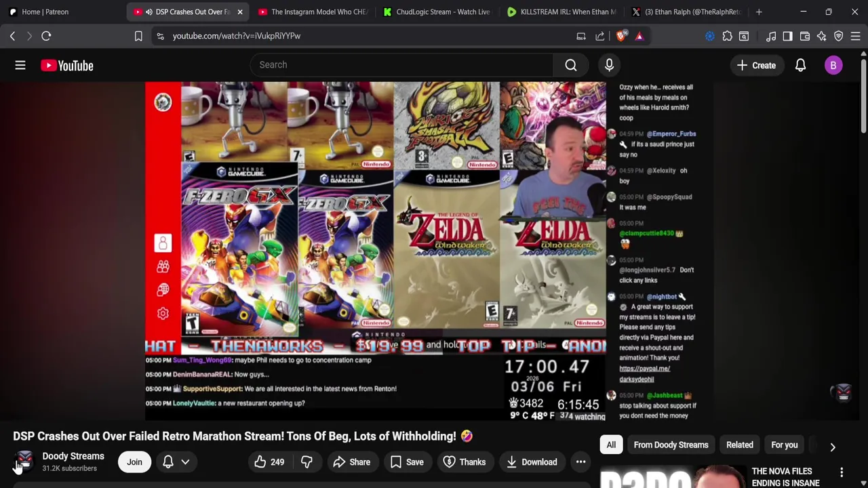Viewport: 868px width, 488px height.
Task: Click the YouTube search input field
Action: 401,65
